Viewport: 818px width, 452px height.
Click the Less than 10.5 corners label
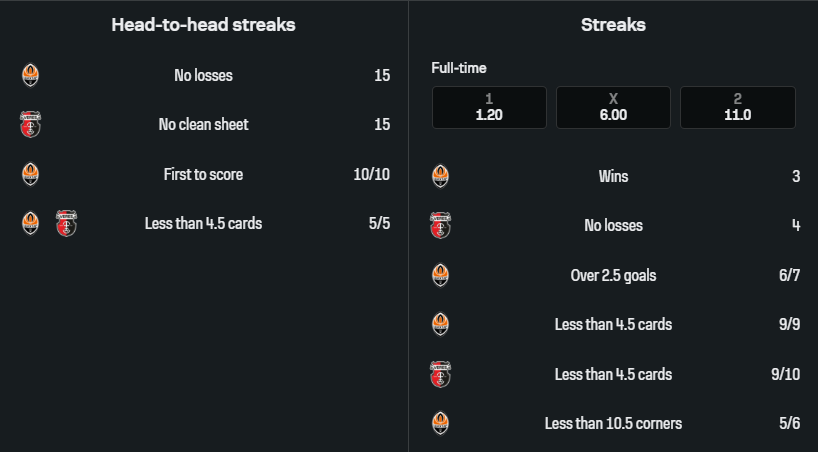click(613, 423)
